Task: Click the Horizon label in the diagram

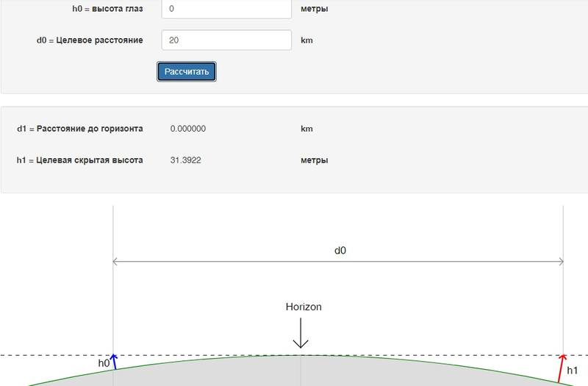Action: click(304, 307)
